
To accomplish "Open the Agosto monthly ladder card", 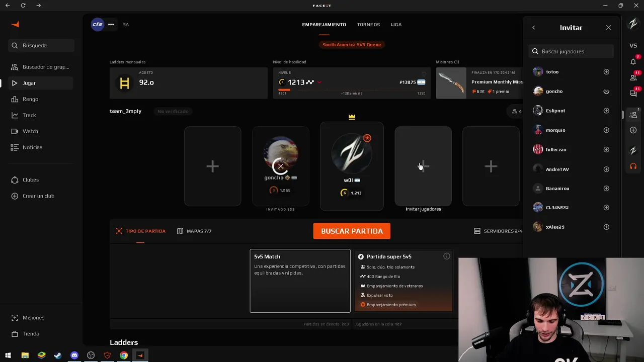I will point(189,83).
